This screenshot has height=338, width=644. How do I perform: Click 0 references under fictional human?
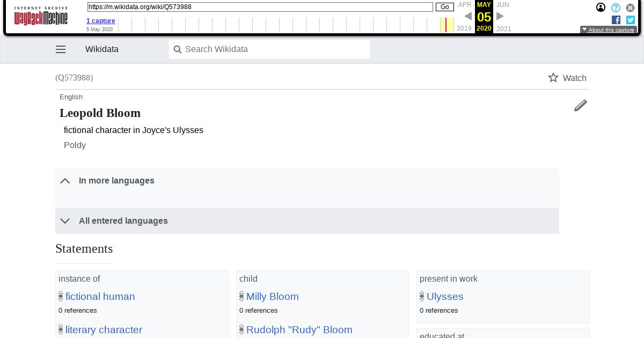78,311
